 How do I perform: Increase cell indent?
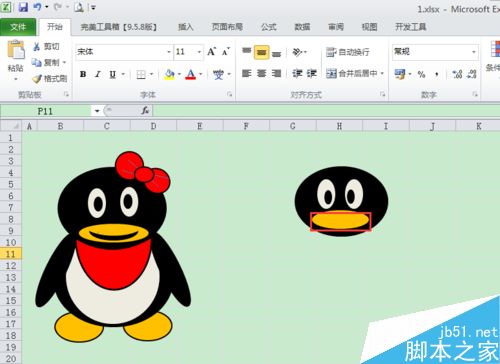click(311, 73)
